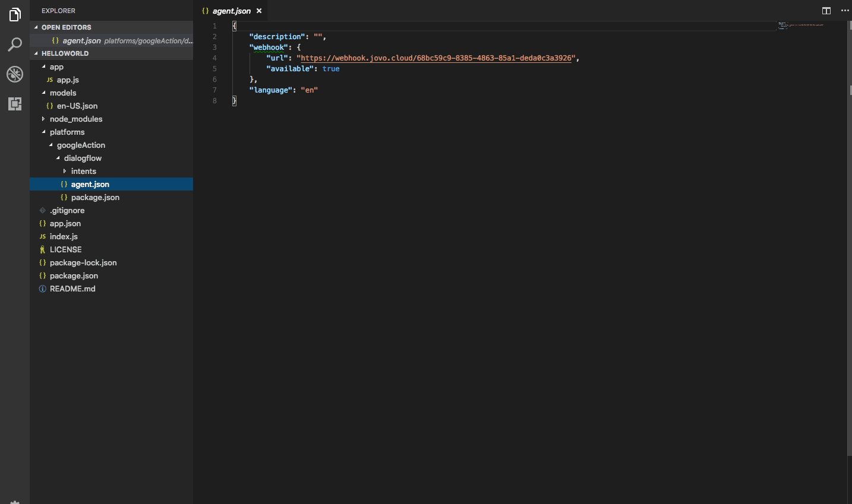Click the "webhook" key in the editor
Image resolution: width=852 pixels, height=504 pixels.
coord(269,47)
